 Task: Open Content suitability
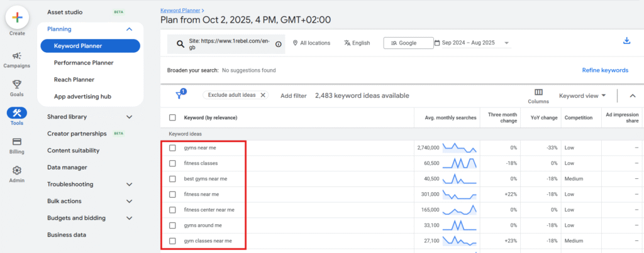pos(73,151)
